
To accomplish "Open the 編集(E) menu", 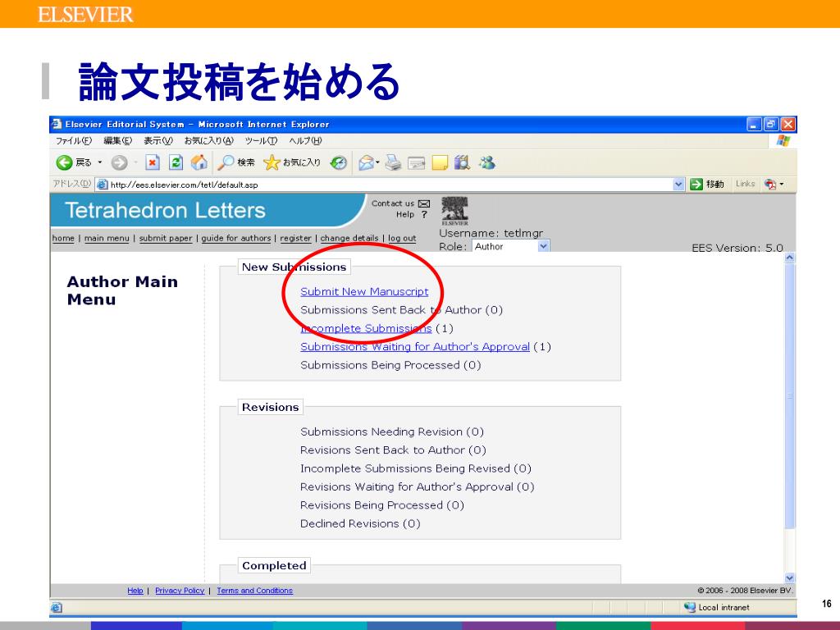I will pyautogui.click(x=117, y=141).
